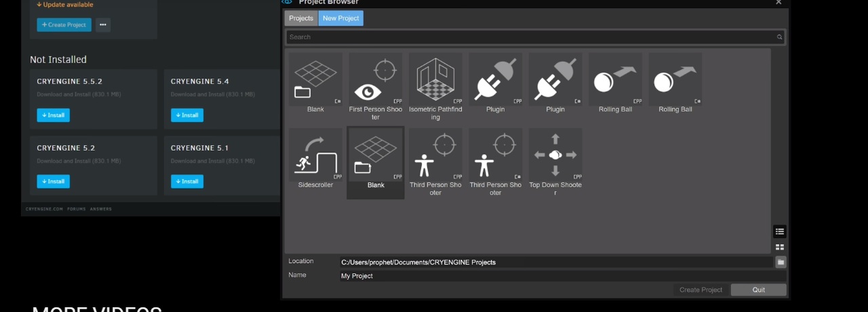
Task: Install CRYENGINE 5.5.2
Action: click(x=53, y=115)
